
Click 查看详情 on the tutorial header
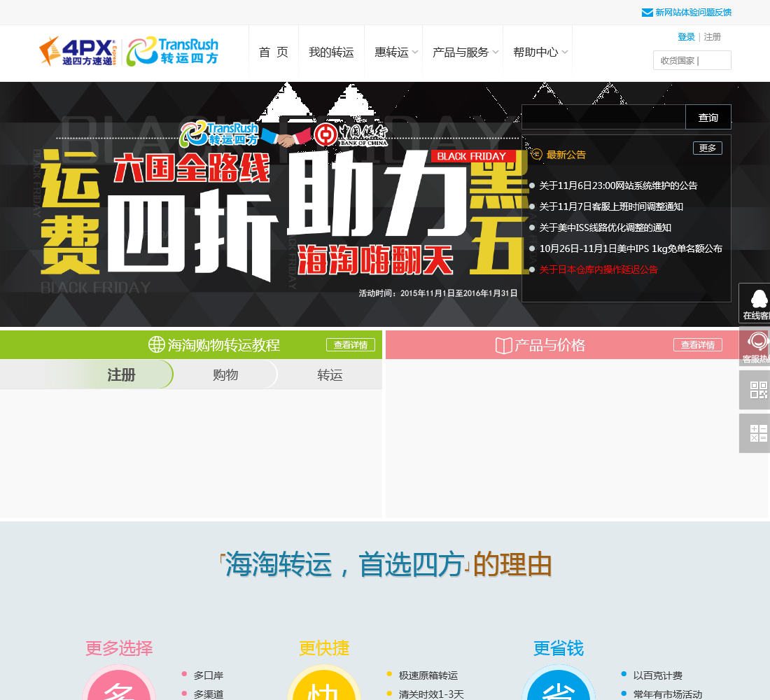coord(351,345)
